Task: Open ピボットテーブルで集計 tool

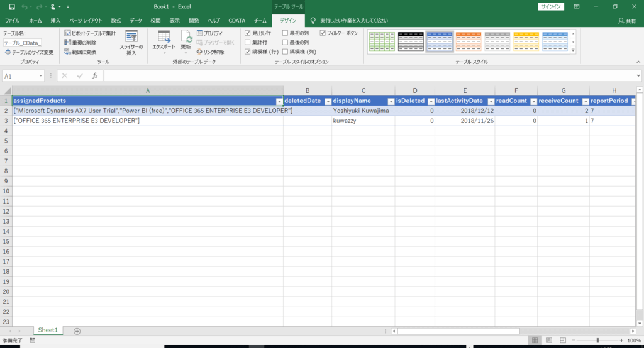Action: 91,33
